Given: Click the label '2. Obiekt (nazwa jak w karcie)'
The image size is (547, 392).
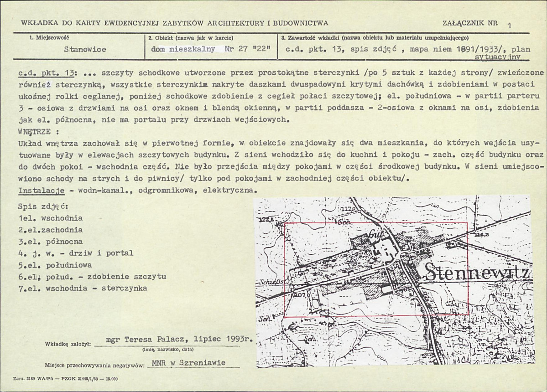Looking at the screenshot, I should [191, 38].
